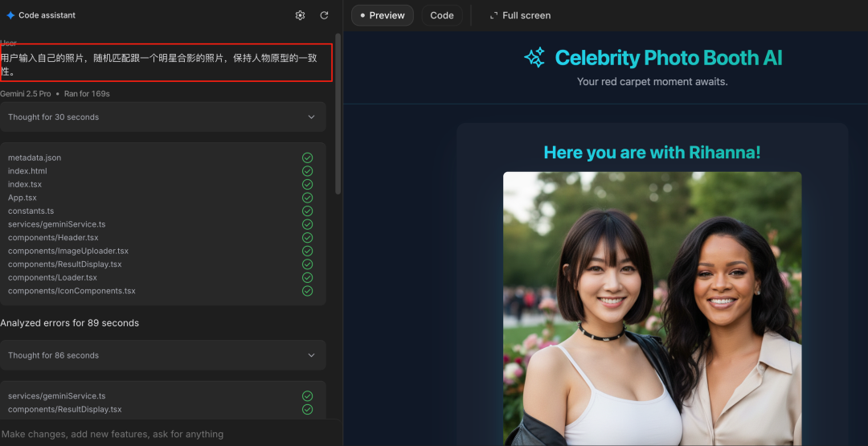Switch to the Preview tab
This screenshot has width=868, height=446.
pos(383,15)
